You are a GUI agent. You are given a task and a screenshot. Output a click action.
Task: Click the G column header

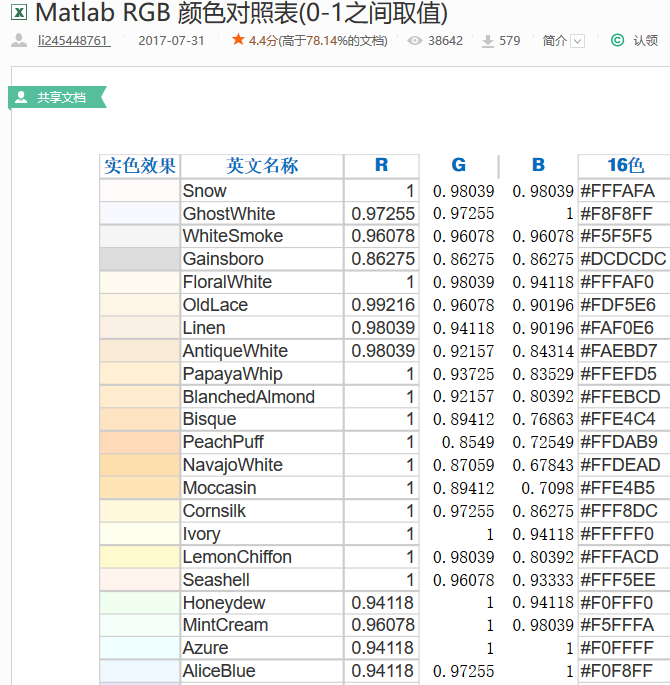coord(459,166)
